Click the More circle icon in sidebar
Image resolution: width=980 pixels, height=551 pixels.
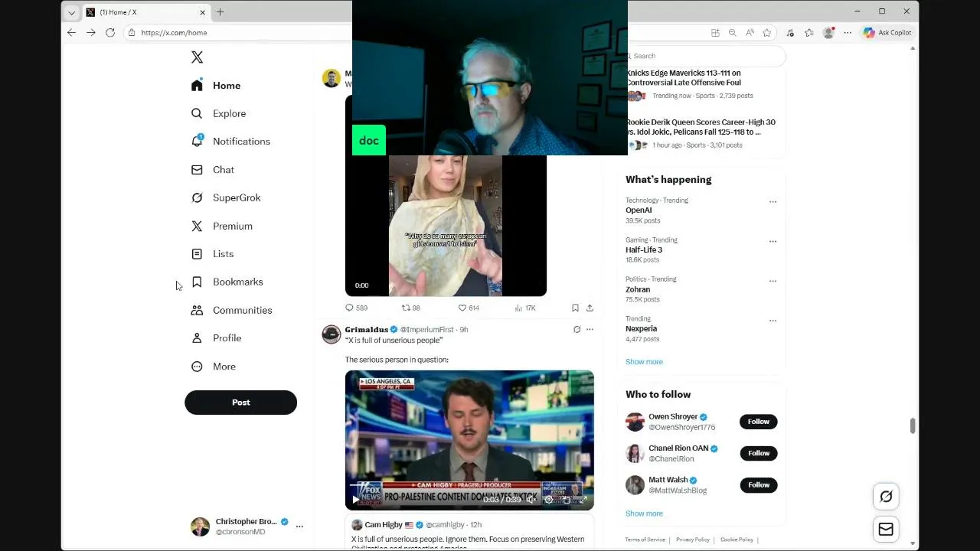pyautogui.click(x=197, y=367)
